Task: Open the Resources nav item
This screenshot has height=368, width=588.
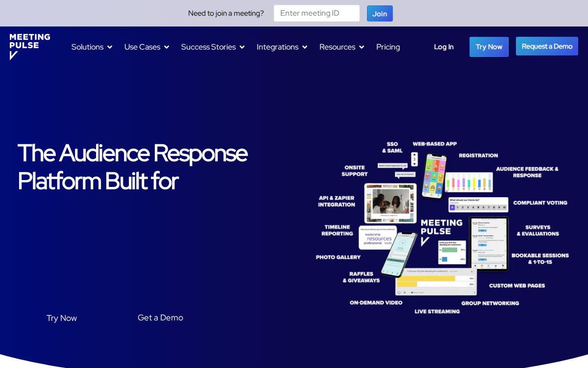Action: (337, 47)
